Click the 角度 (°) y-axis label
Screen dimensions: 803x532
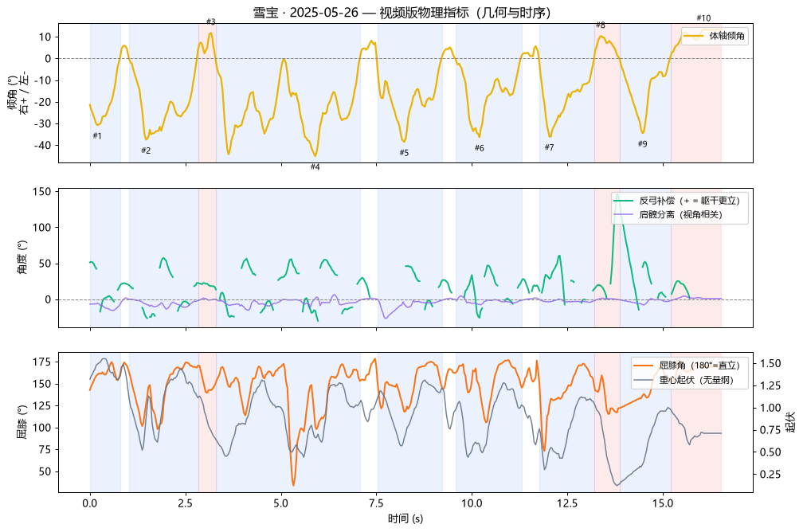(22, 257)
